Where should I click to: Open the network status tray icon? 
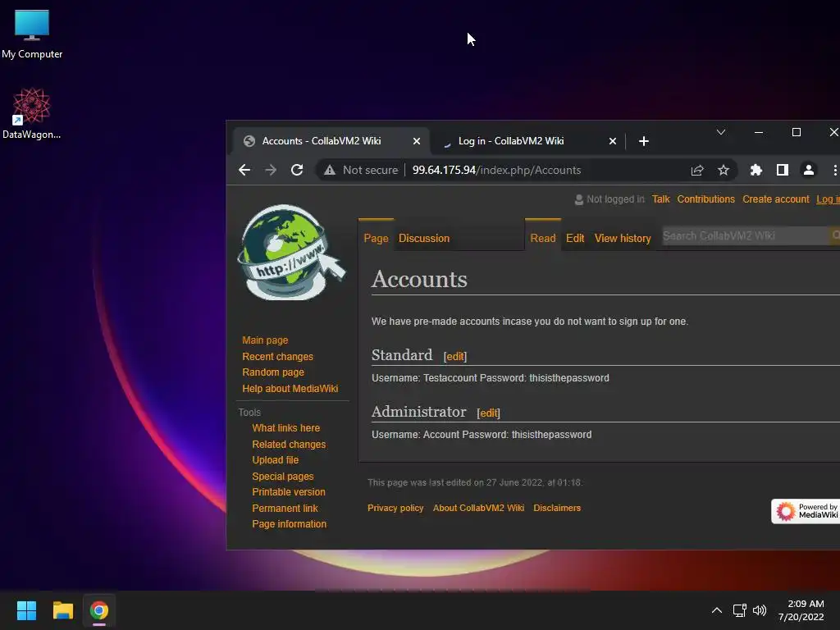pyautogui.click(x=739, y=610)
